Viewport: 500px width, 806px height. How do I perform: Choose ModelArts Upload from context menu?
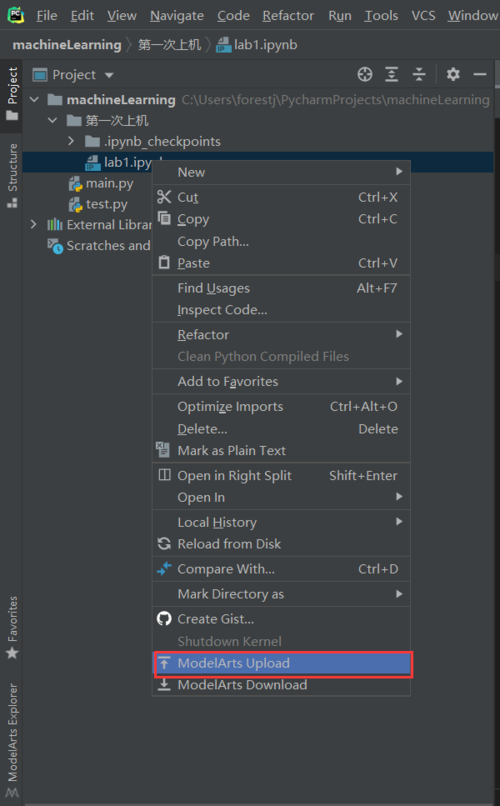[282, 664]
